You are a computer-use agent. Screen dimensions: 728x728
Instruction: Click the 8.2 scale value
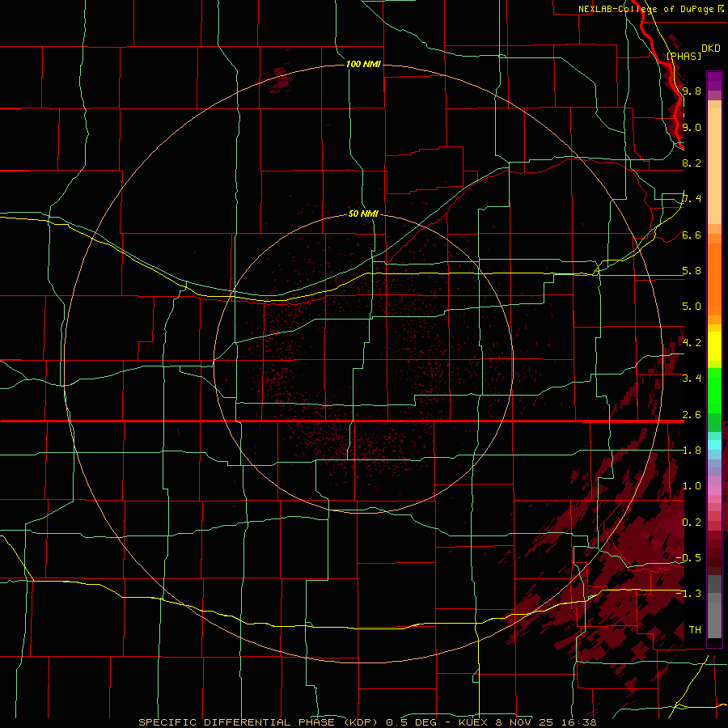(x=692, y=163)
